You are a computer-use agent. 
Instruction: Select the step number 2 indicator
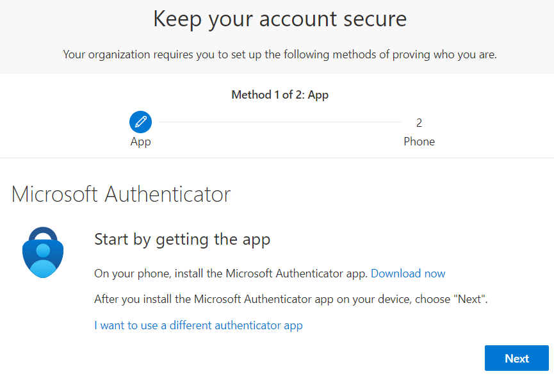pos(419,122)
